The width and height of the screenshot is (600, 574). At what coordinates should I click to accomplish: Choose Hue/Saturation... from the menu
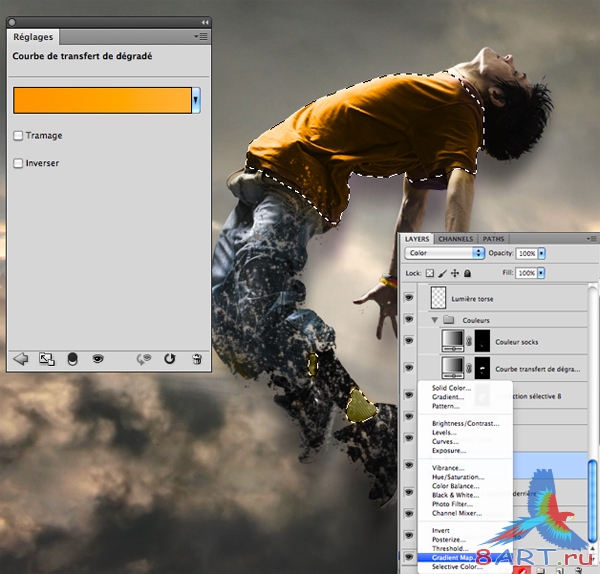[x=458, y=477]
